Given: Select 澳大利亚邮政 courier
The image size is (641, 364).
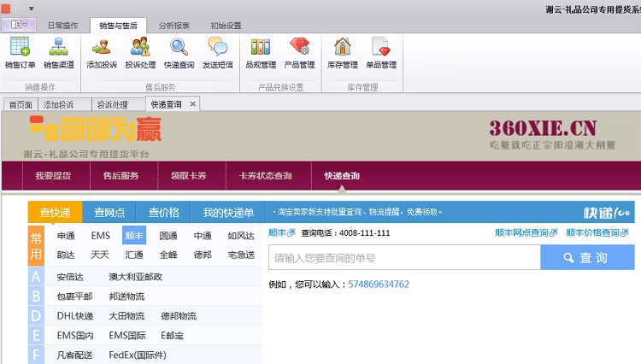Looking at the screenshot, I should point(136,277).
